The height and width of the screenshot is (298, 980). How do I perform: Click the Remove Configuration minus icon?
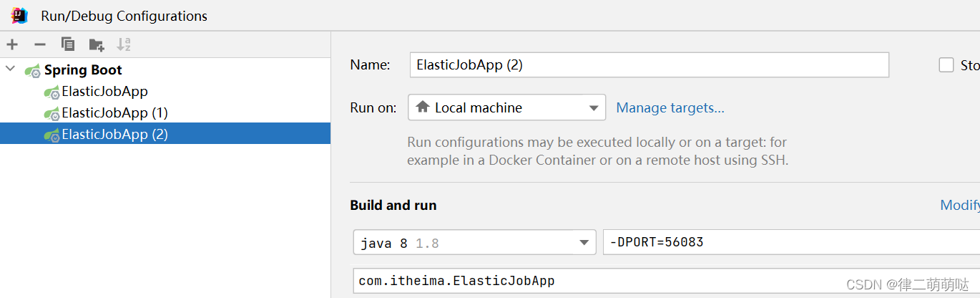pos(40,44)
